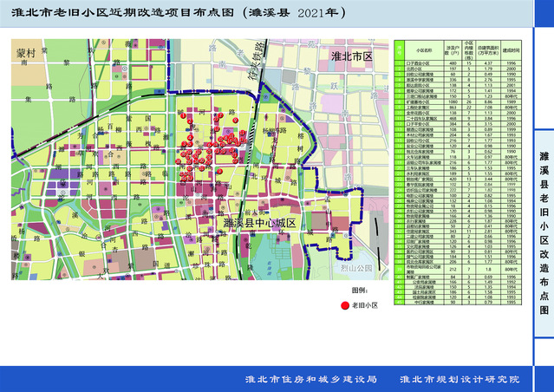Click the 涉及户(户) table column header

pos(450,49)
